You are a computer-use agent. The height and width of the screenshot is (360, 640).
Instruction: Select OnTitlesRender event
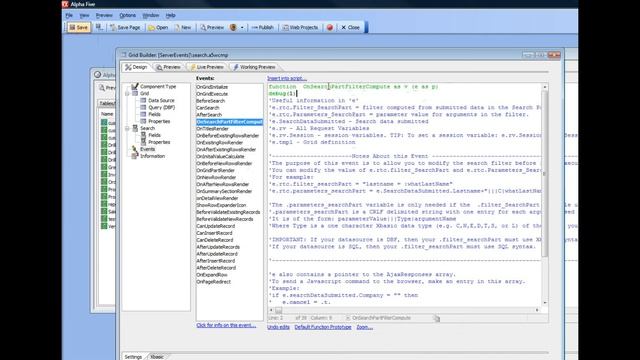coord(212,129)
